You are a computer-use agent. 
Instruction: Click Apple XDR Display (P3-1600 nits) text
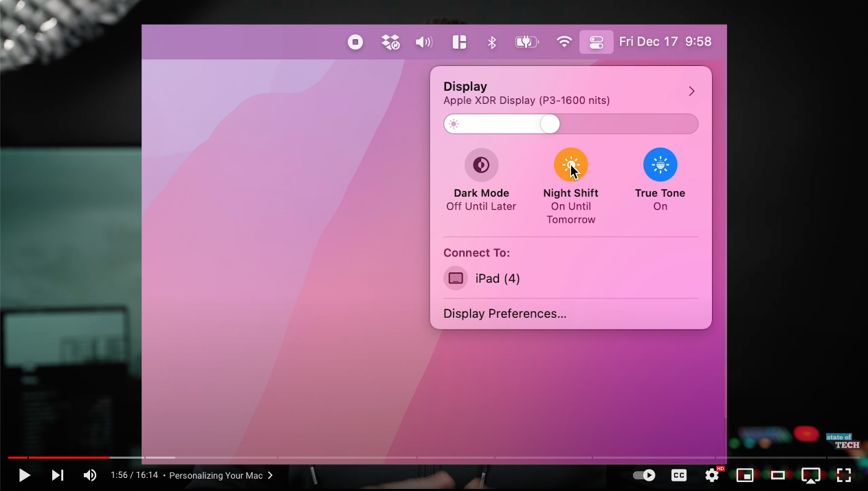(526, 100)
